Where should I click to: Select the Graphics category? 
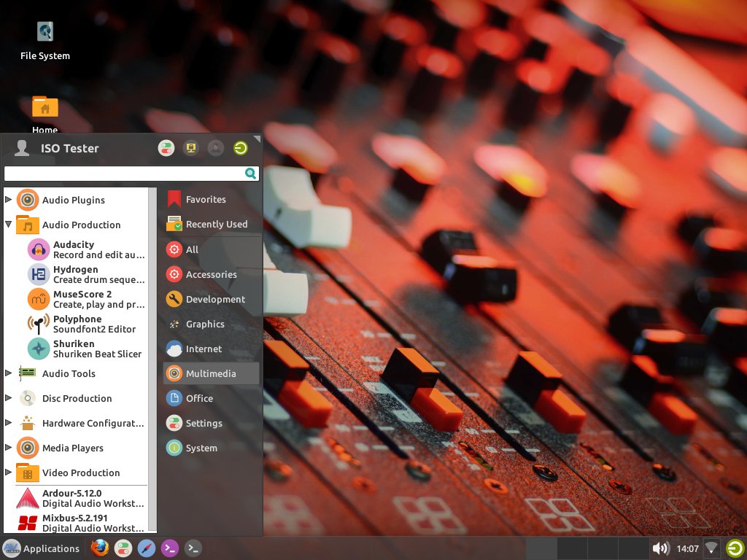212,324
